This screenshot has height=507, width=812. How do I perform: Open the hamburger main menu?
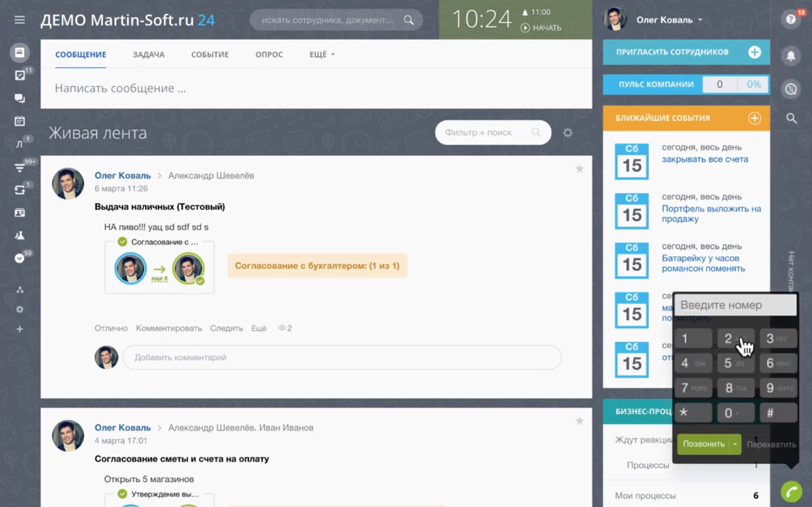pyautogui.click(x=20, y=20)
